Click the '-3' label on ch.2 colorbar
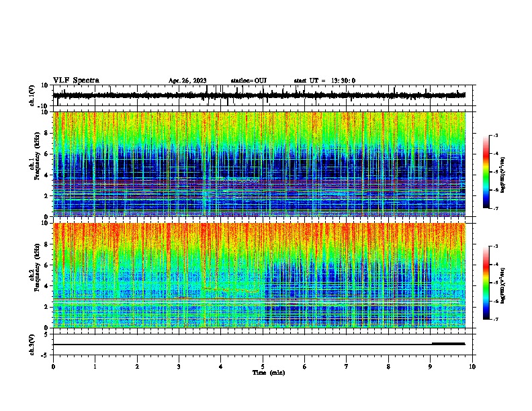The width and height of the screenshot is (532, 411). [x=495, y=246]
